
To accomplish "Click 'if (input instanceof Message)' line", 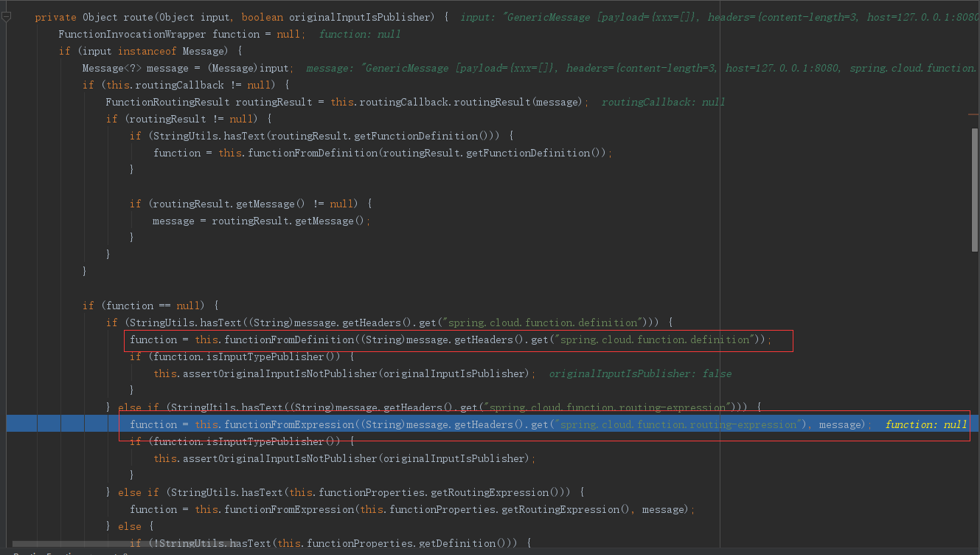I will pyautogui.click(x=151, y=51).
